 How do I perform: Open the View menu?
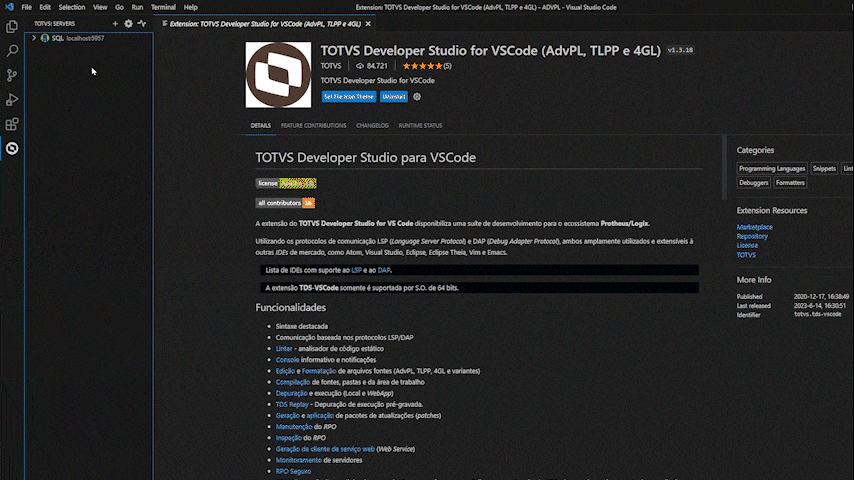click(100, 7)
